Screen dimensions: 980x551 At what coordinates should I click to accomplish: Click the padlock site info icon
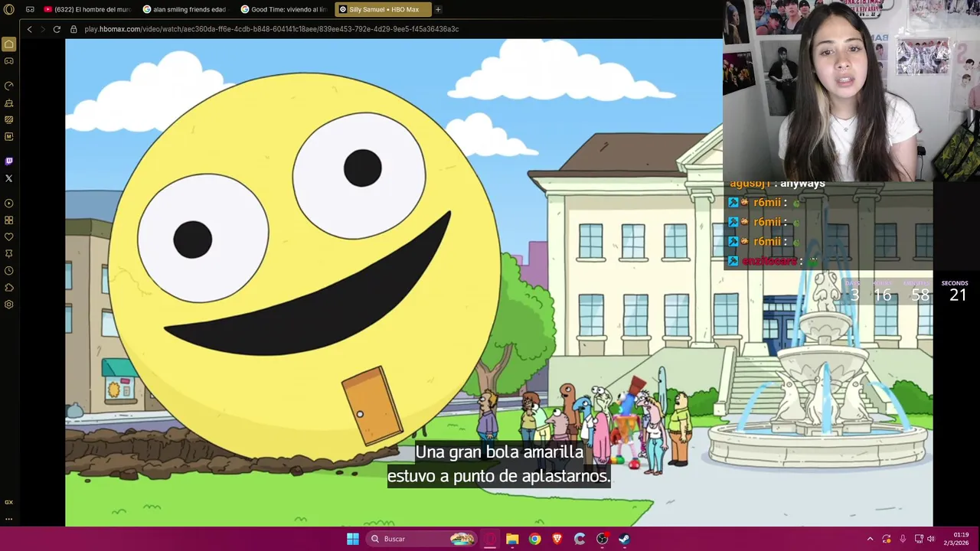73,29
